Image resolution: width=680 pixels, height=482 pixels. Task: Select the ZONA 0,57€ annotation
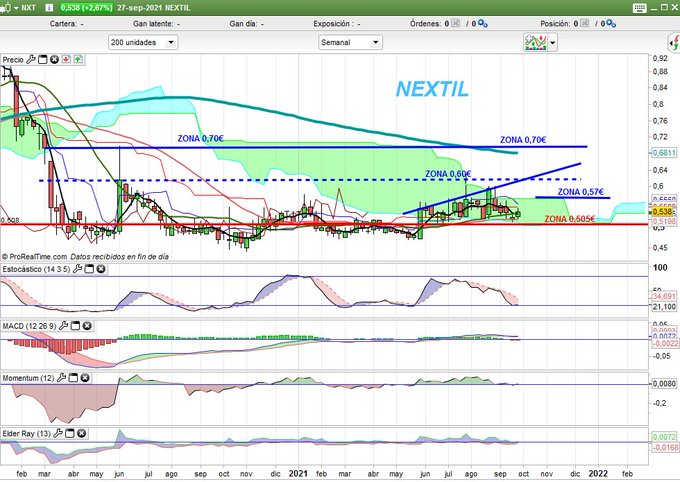[x=580, y=192]
